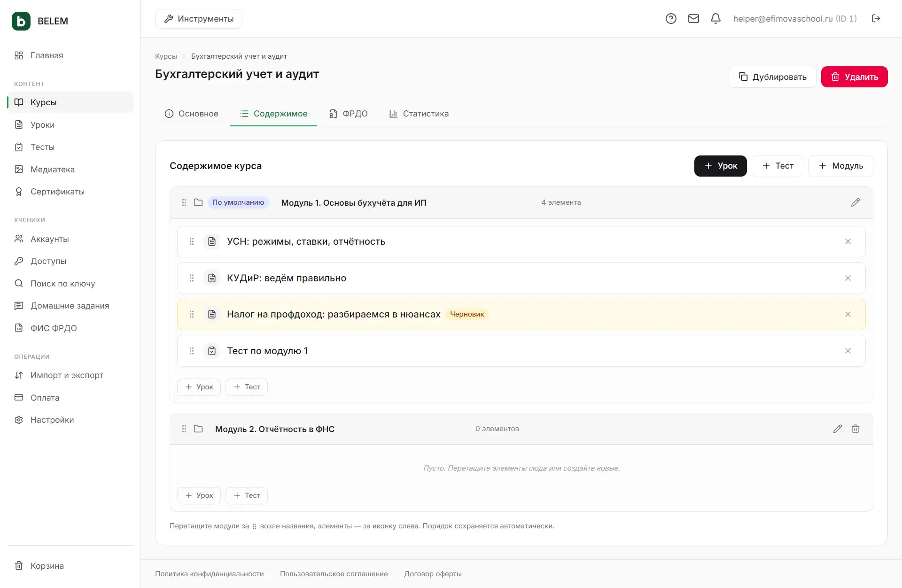Image resolution: width=902 pixels, height=588 pixels.
Task: Click the Module 1 folder icon
Action: click(198, 202)
